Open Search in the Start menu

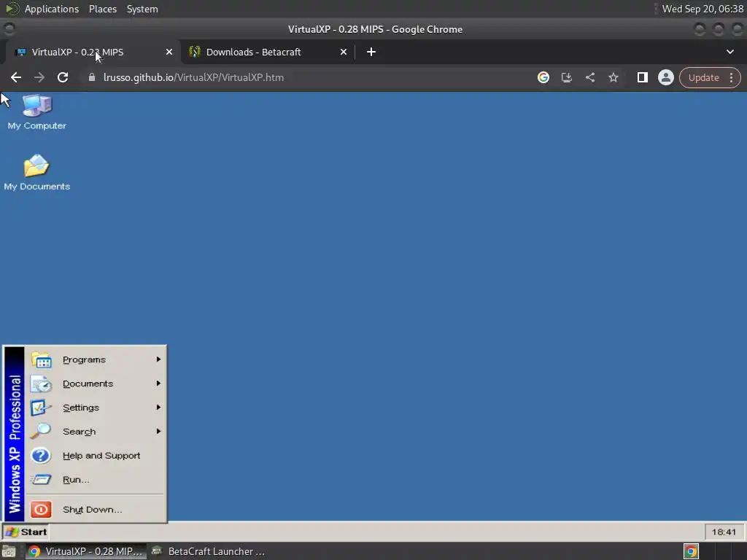click(x=96, y=432)
